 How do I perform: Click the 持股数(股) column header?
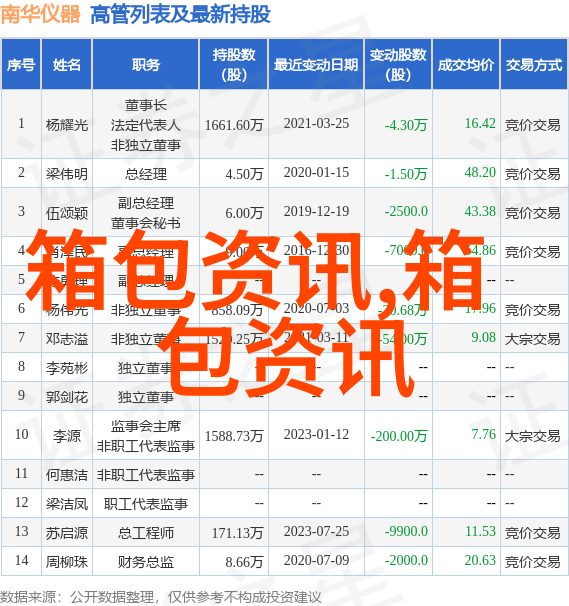coord(234,65)
